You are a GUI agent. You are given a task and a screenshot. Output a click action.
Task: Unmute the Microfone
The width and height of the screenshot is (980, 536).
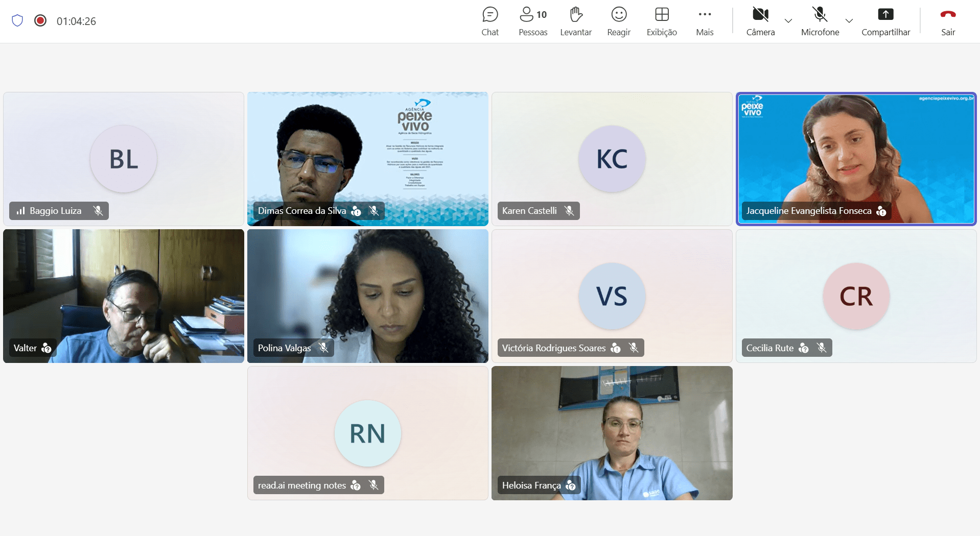[x=820, y=21]
